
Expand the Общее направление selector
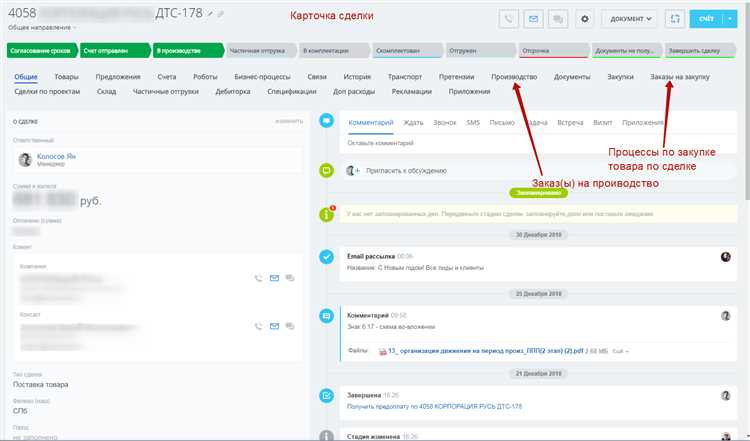pyautogui.click(x=42, y=28)
